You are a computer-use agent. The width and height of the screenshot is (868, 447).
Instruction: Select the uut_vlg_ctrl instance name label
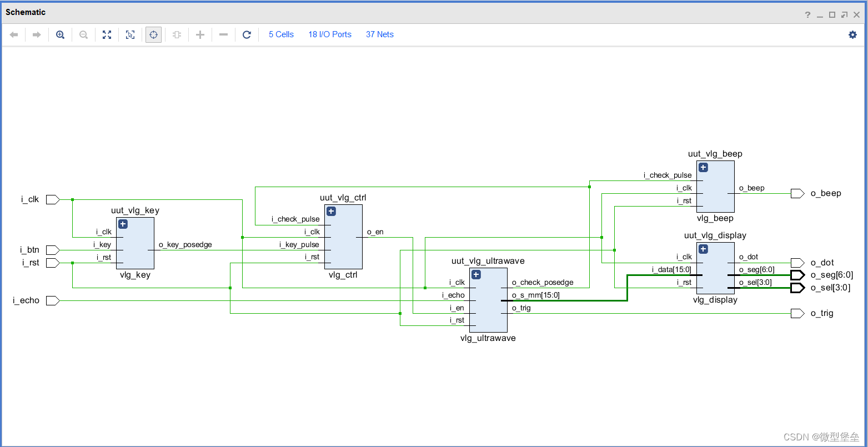(343, 198)
